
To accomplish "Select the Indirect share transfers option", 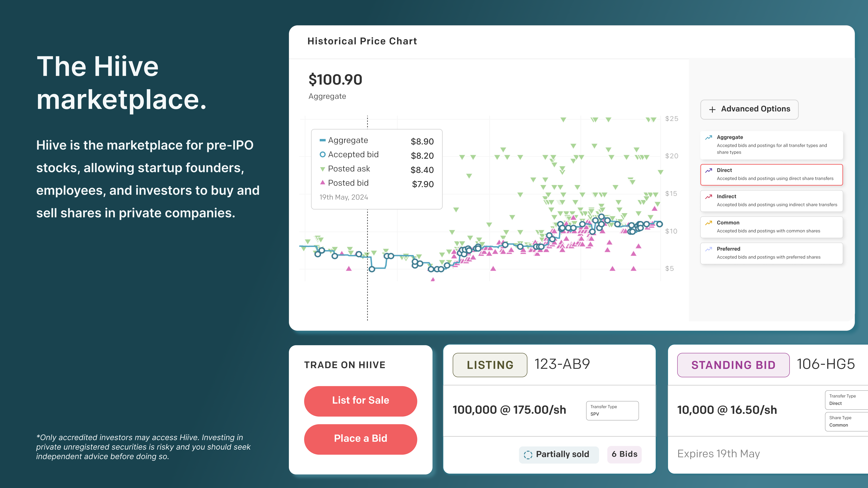I will [x=771, y=201].
